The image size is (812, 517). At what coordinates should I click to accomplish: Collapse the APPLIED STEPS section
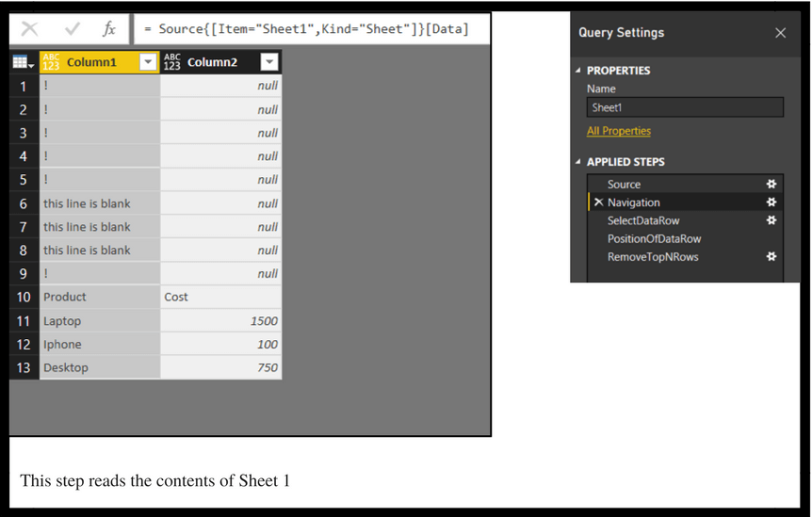(578, 162)
